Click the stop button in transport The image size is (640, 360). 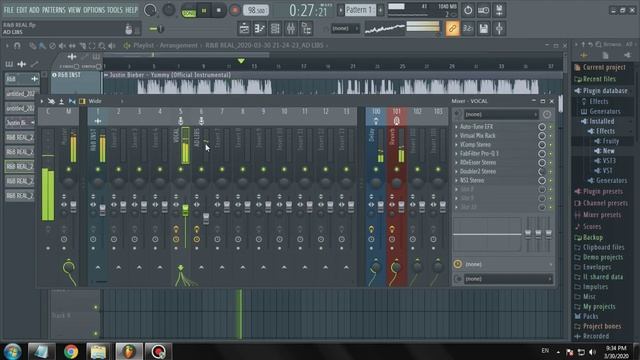pyautogui.click(x=219, y=10)
